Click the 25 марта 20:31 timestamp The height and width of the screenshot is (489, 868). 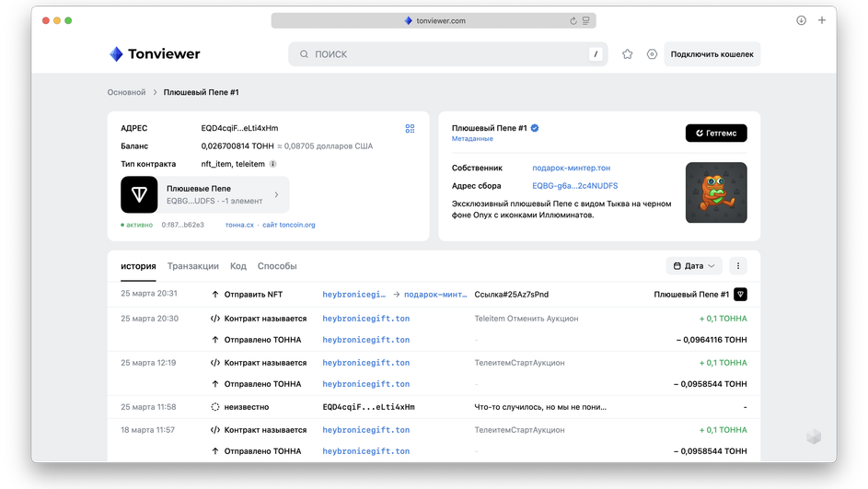[149, 294]
